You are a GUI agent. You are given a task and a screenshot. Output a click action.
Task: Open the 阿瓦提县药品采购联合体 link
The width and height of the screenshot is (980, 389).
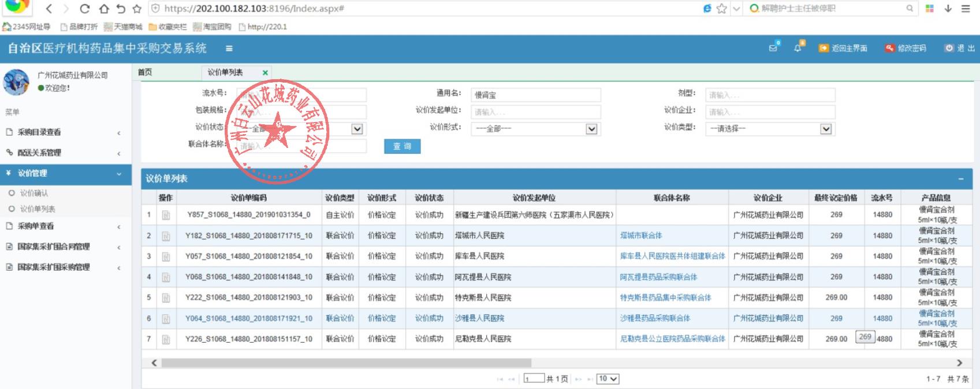tap(658, 277)
